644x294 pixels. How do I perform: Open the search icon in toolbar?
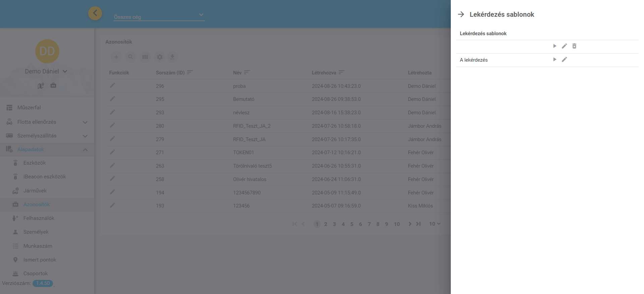click(130, 57)
